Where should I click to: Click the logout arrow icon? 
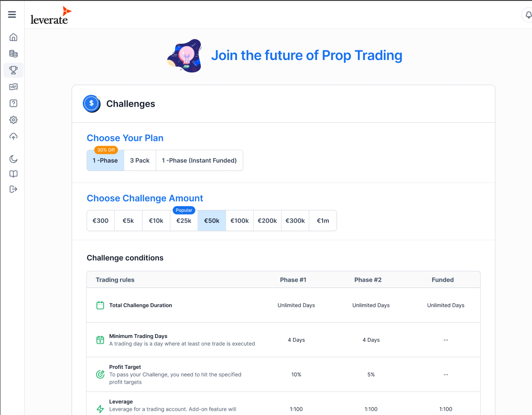[13, 189]
